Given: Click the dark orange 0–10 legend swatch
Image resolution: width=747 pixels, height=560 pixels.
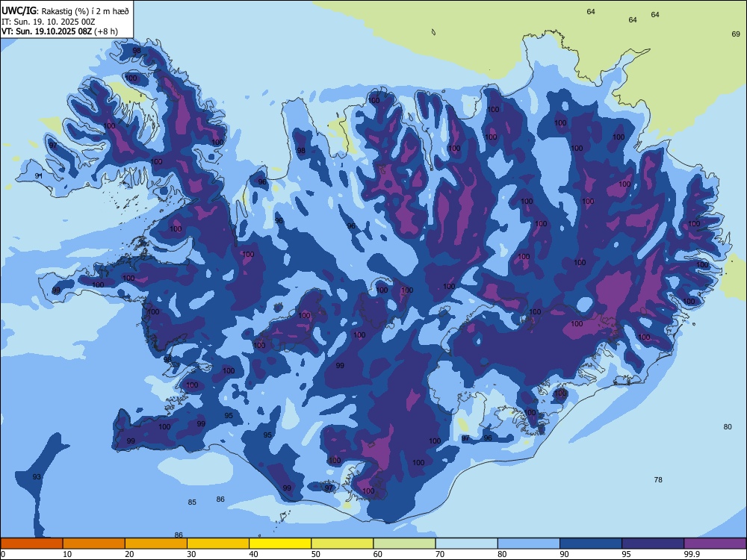Looking at the screenshot, I should click(31, 544).
